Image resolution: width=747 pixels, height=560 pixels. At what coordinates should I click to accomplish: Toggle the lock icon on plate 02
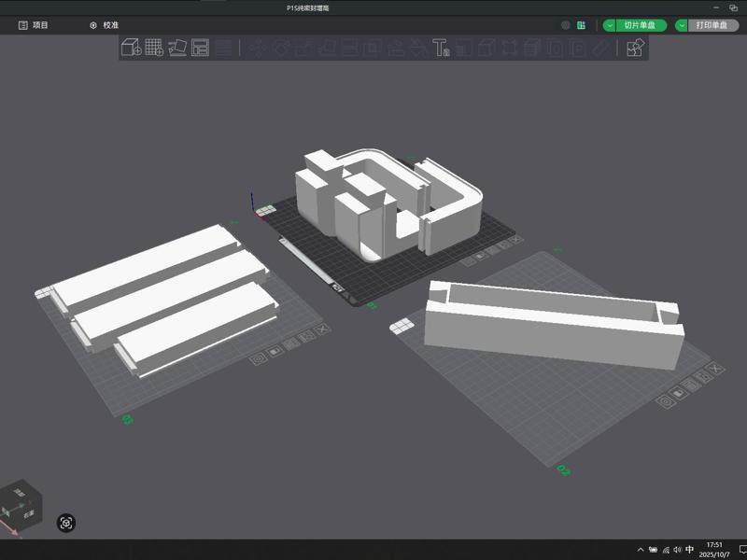[678, 393]
